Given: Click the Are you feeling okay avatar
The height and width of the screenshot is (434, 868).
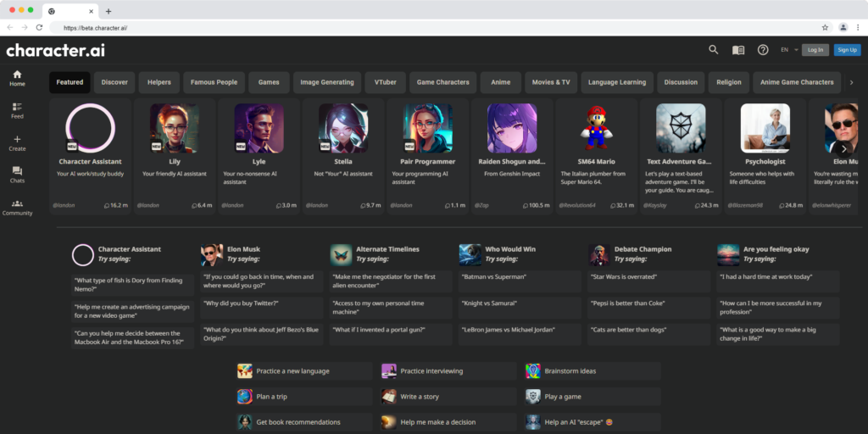Looking at the screenshot, I should (728, 255).
